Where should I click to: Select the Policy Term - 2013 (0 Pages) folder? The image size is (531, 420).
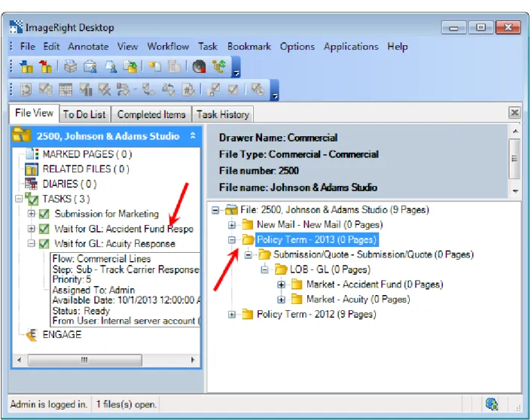coord(316,239)
